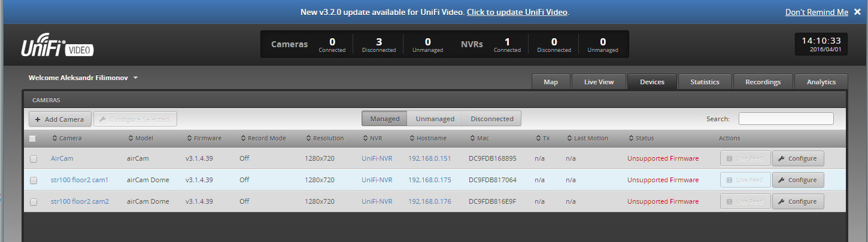
Task: Open Configure for str100 floor2 cam2
Action: pos(797,201)
